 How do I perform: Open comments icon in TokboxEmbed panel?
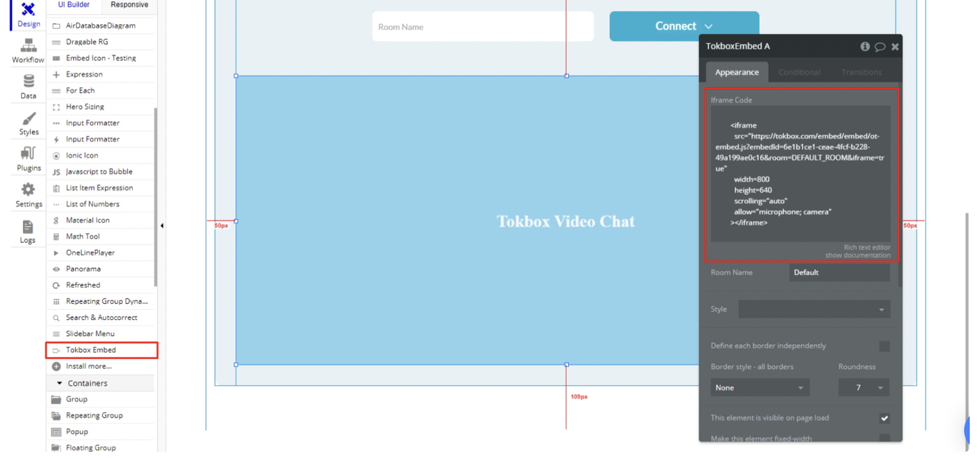880,46
